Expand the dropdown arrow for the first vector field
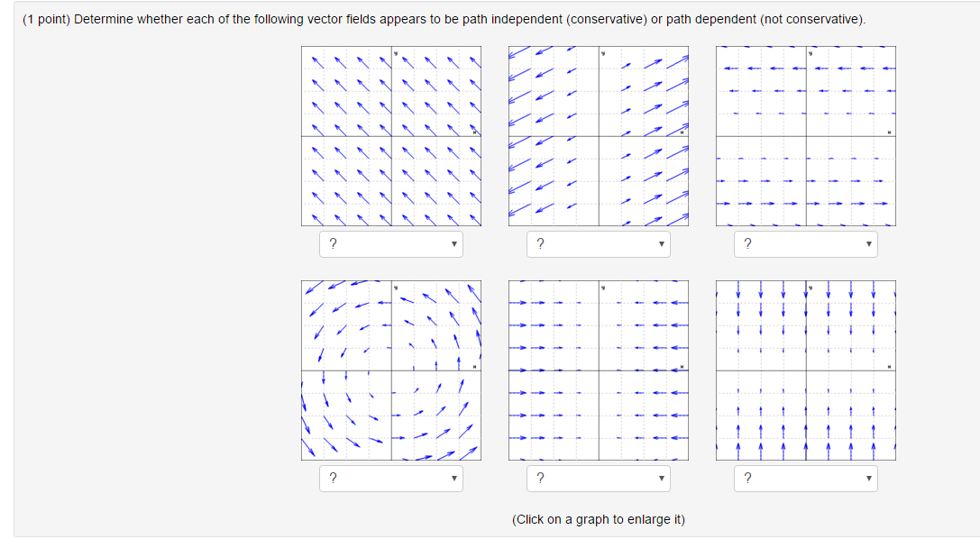The image size is (980, 539). (x=454, y=243)
